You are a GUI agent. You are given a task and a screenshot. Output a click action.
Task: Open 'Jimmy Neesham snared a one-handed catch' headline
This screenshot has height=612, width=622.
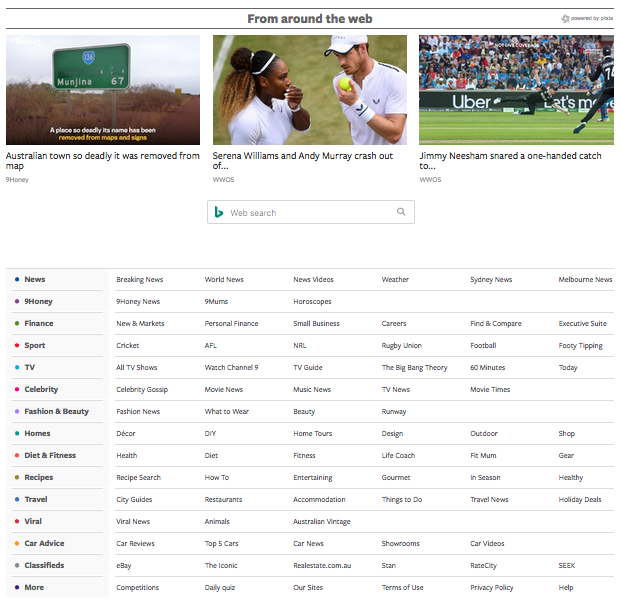click(x=511, y=161)
